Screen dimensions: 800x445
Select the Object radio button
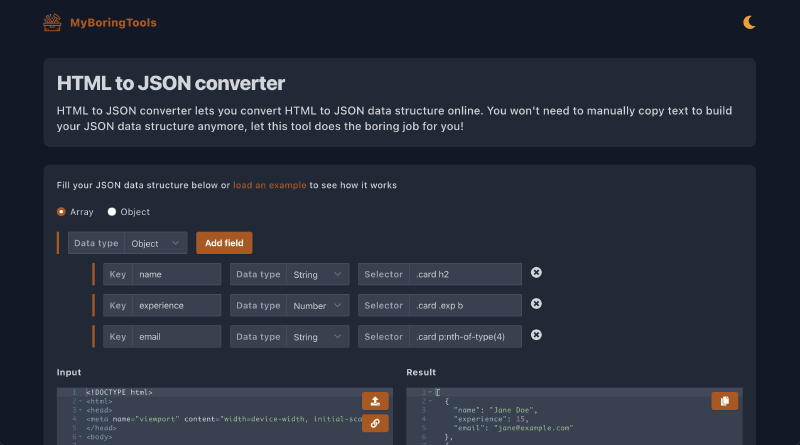pos(112,212)
